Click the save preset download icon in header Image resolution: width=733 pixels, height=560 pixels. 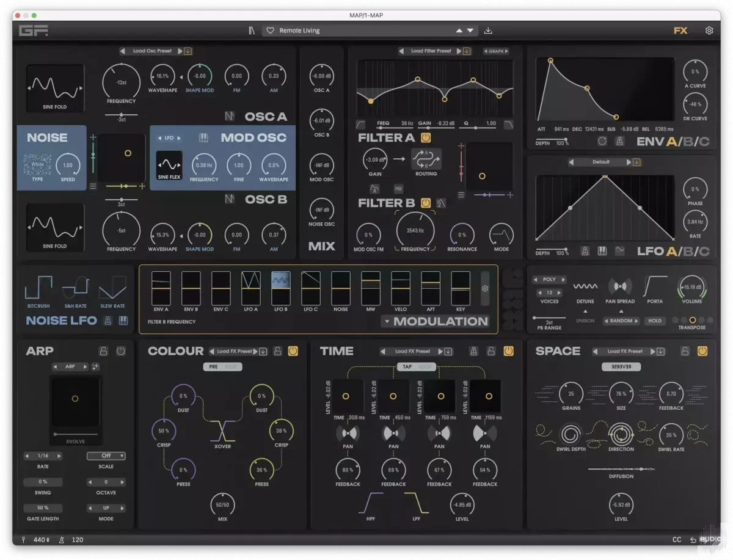(x=487, y=31)
